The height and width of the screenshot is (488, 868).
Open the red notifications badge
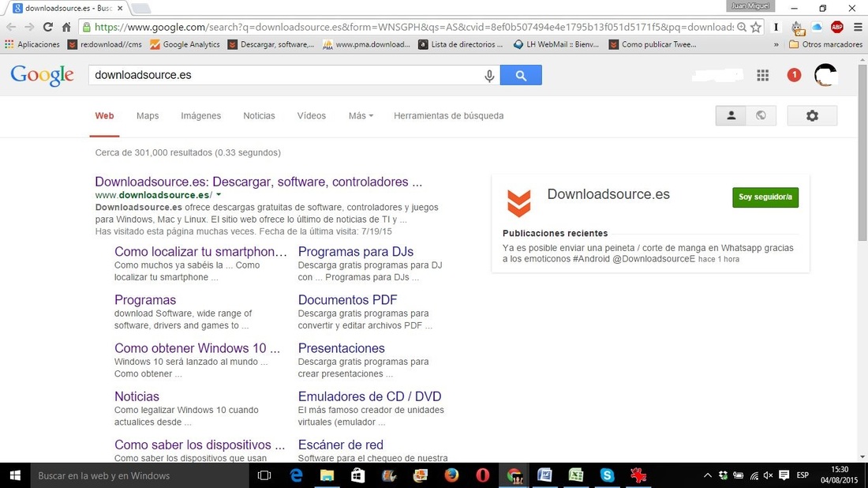(794, 75)
